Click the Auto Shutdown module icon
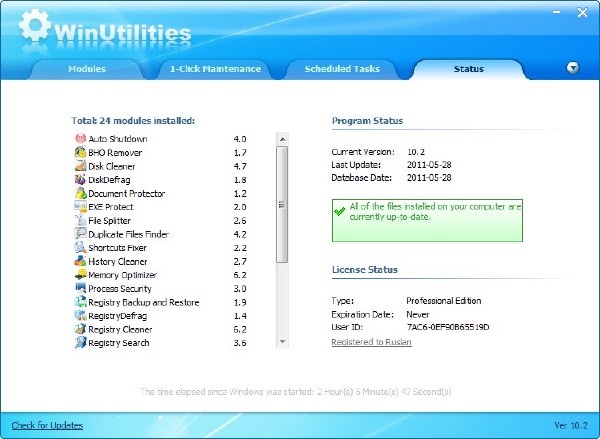The width and height of the screenshot is (600, 439). click(80, 138)
